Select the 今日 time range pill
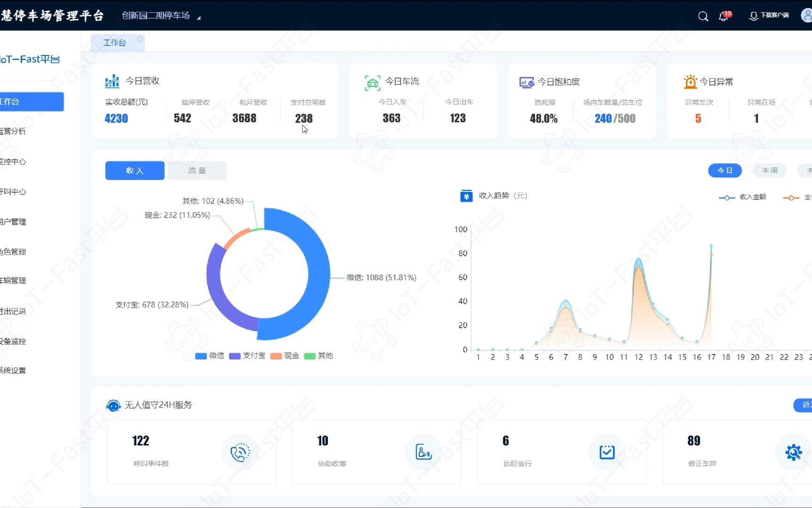This screenshot has width=812, height=508. coord(725,170)
